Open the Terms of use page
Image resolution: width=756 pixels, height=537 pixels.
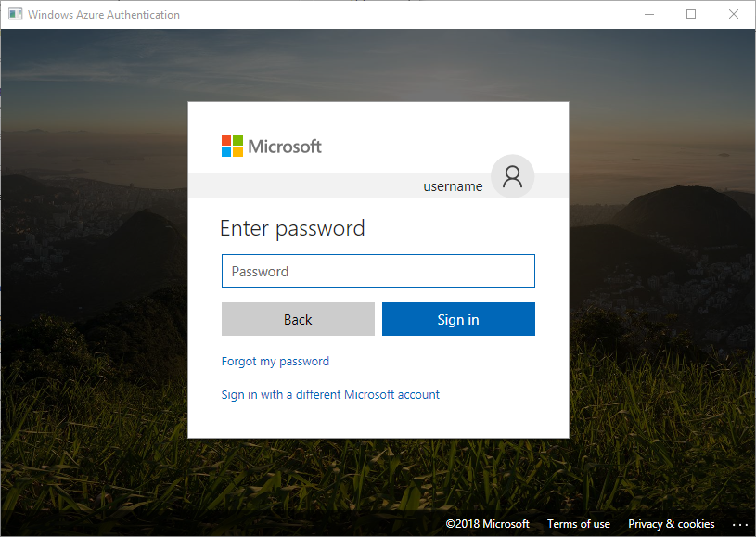tap(578, 523)
